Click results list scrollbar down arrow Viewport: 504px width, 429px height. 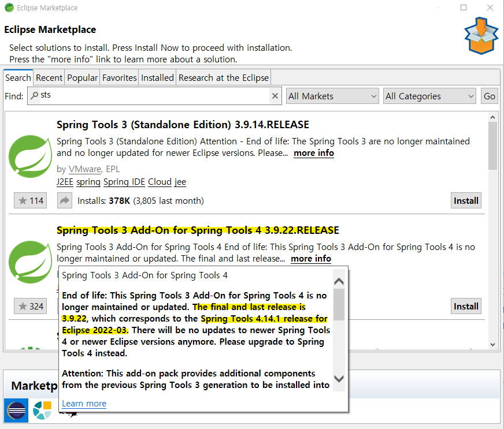[x=492, y=345]
